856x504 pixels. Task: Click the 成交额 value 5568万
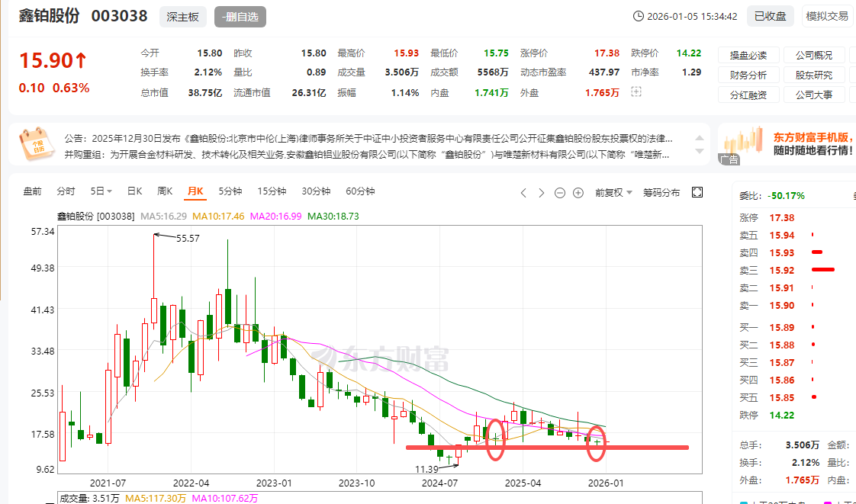coord(493,72)
